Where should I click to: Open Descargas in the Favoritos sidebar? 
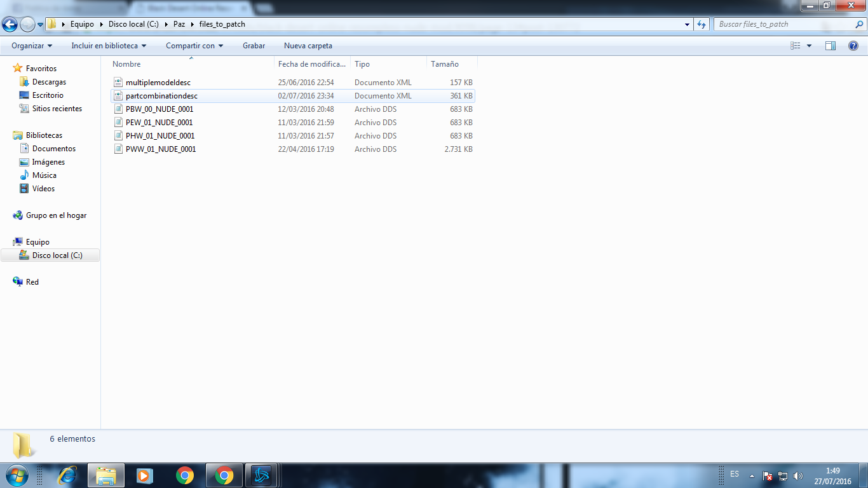coord(49,82)
